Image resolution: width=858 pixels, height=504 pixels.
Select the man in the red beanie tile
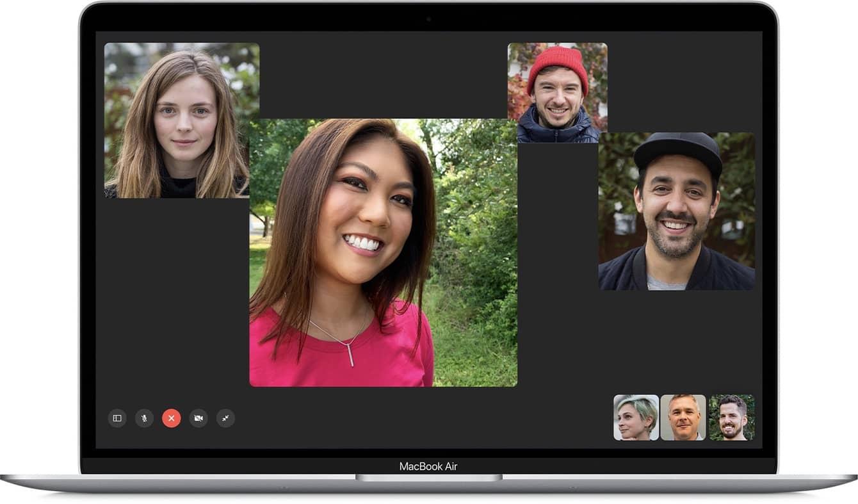(558, 93)
